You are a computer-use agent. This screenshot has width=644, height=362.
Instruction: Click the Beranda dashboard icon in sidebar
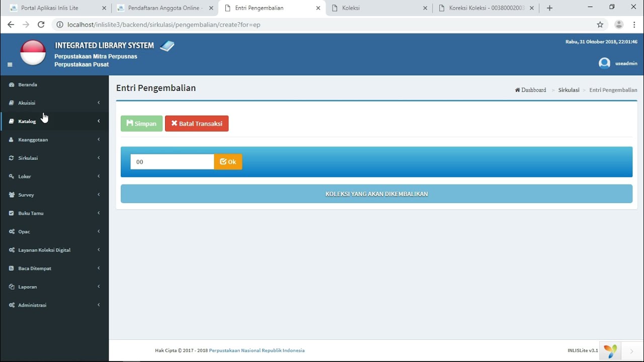12,84
